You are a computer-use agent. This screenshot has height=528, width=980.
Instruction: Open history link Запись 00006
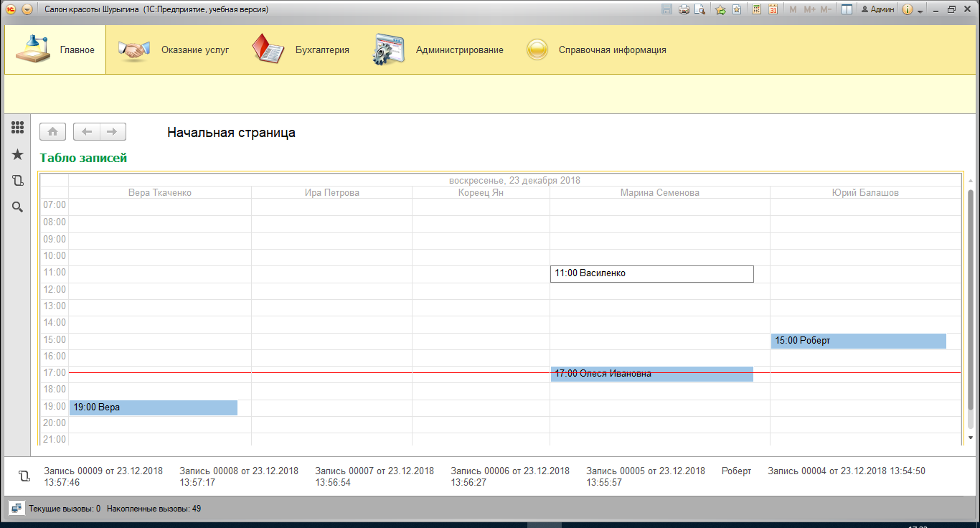(x=510, y=477)
